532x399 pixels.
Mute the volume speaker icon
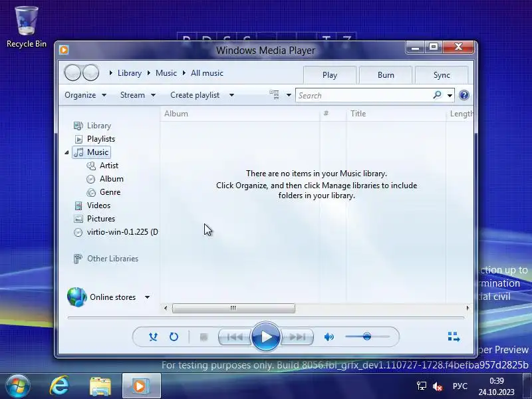click(329, 337)
